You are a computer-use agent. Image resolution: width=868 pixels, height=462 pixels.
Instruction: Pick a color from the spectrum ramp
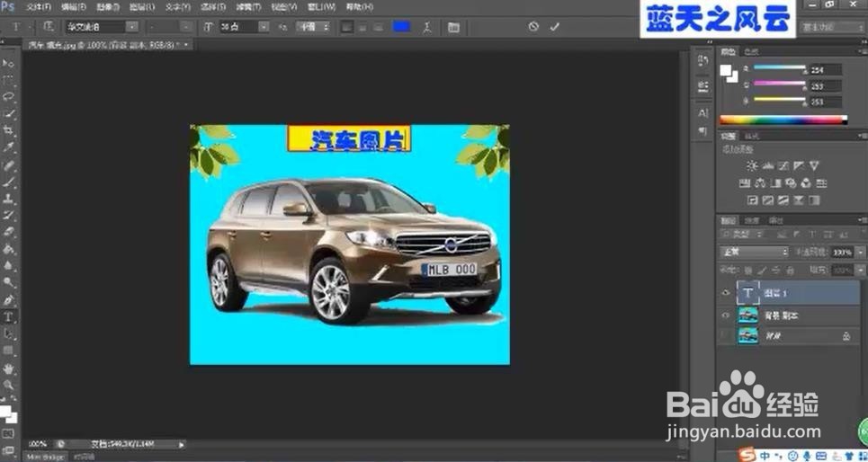click(783, 120)
